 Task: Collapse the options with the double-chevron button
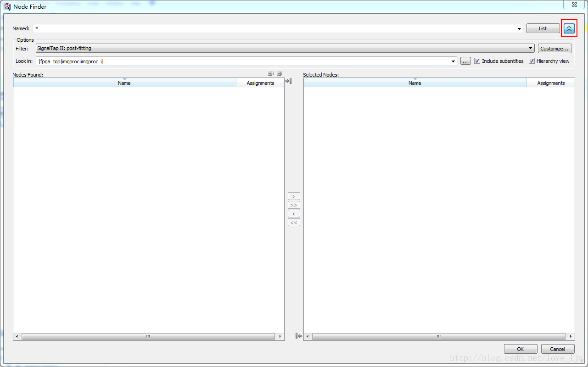pyautogui.click(x=569, y=28)
